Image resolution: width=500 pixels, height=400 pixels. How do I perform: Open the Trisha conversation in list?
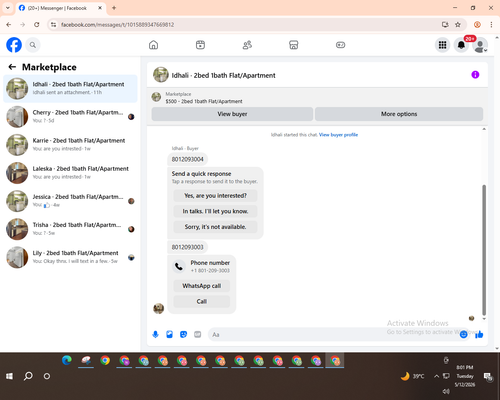click(70, 229)
